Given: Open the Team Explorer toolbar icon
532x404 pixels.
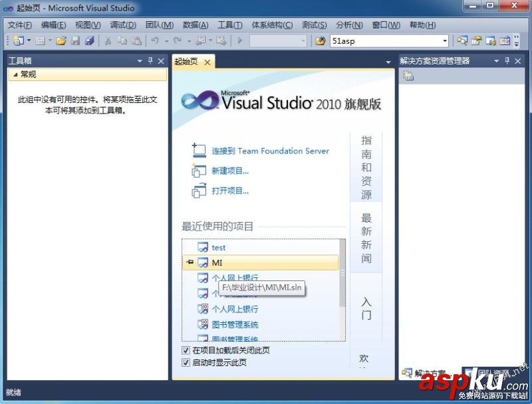Looking at the screenshot, I should 491,41.
